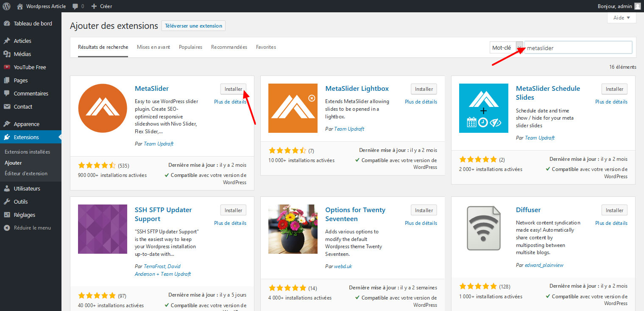Install Options for Twenty Seventeen
This screenshot has height=311, width=644.
click(x=424, y=210)
